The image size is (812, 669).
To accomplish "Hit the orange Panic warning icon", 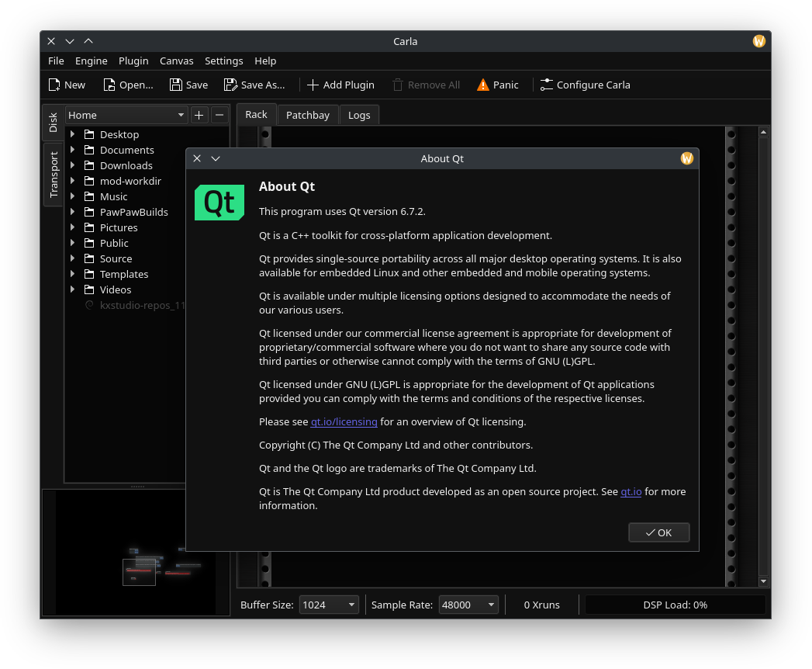I will [x=482, y=85].
